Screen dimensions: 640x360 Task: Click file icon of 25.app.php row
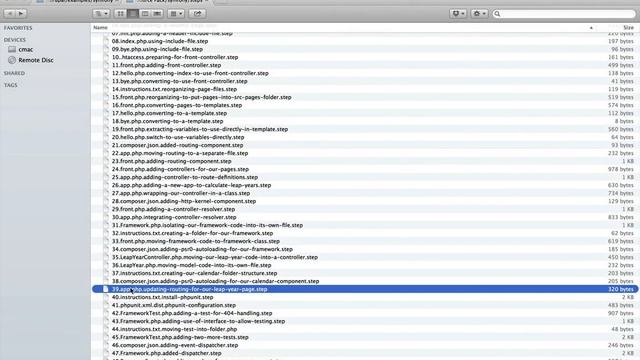tap(106, 177)
